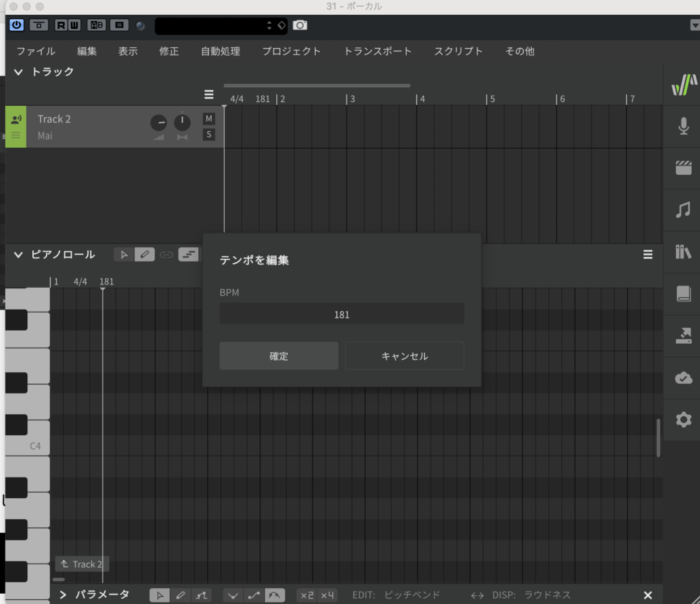This screenshot has width=700, height=604.
Task: Click the render/export icon in sidebar
Action: point(682,335)
